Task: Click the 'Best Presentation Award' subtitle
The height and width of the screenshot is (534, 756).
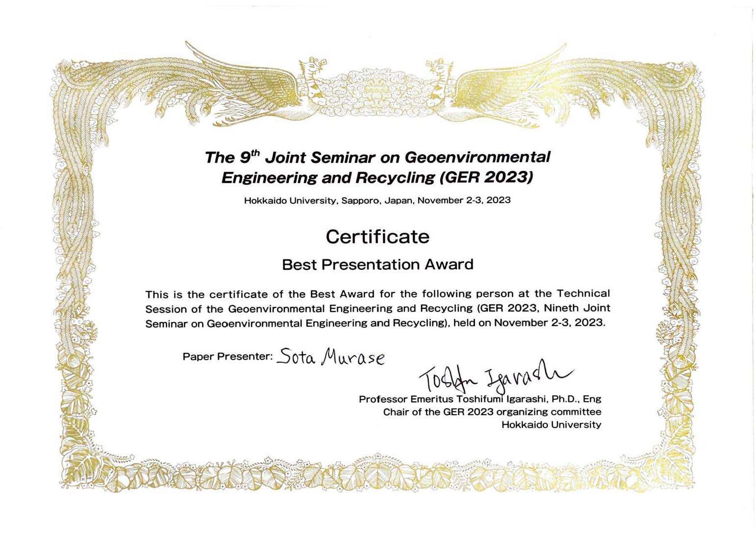Action: pyautogui.click(x=378, y=265)
